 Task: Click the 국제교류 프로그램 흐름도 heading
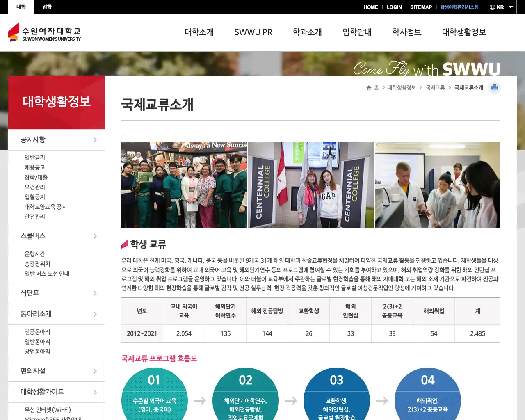click(x=159, y=358)
